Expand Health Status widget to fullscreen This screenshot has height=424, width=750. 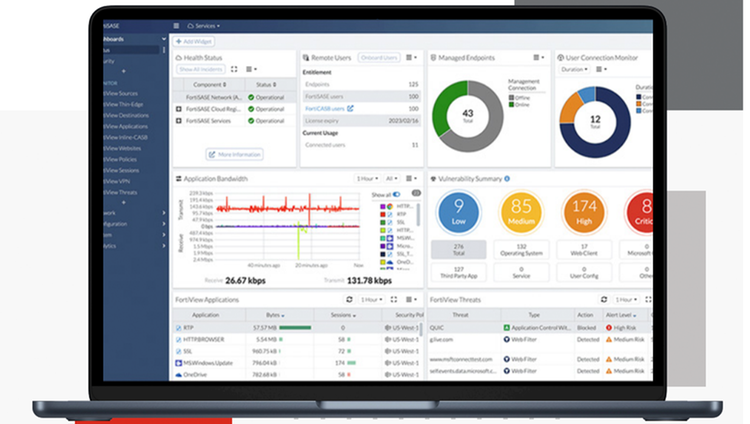pos(234,69)
